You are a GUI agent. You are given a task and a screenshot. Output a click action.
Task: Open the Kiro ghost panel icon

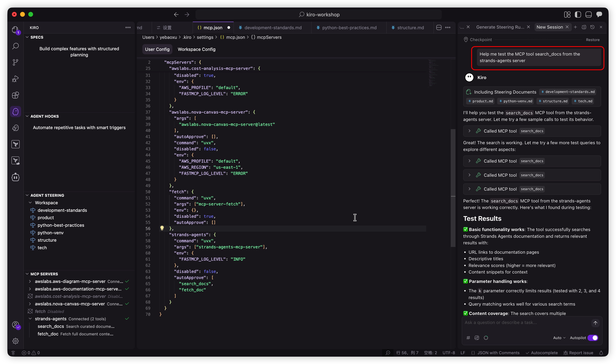(x=16, y=112)
